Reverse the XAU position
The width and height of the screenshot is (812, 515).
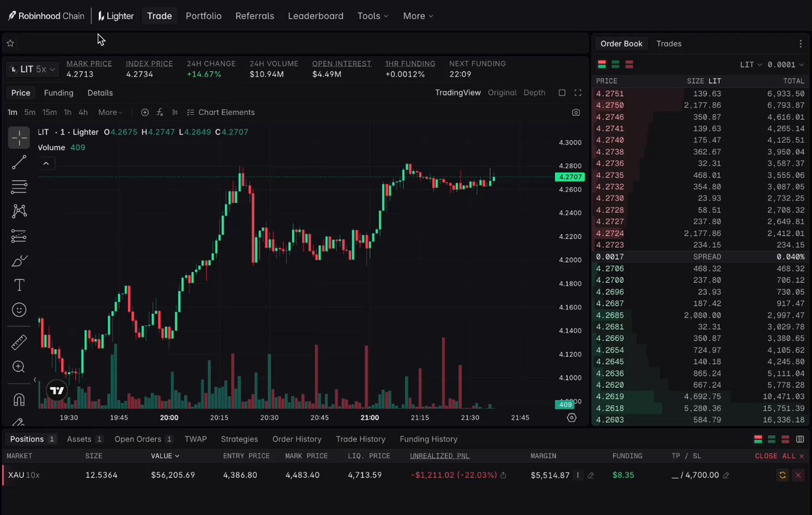(x=782, y=475)
